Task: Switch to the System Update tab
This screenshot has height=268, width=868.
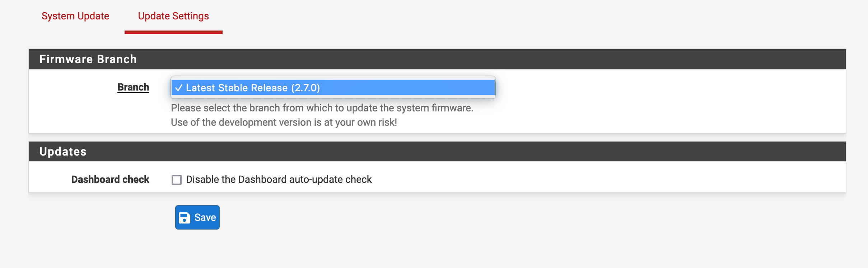Action: coord(75,16)
